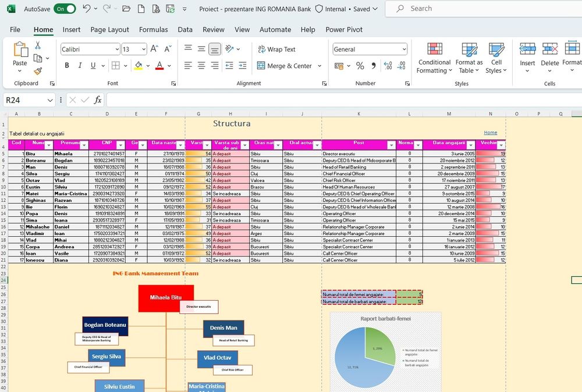Viewport: 582px width, 392px height.
Task: Click the Undo arrow icon
Action: [87, 9]
